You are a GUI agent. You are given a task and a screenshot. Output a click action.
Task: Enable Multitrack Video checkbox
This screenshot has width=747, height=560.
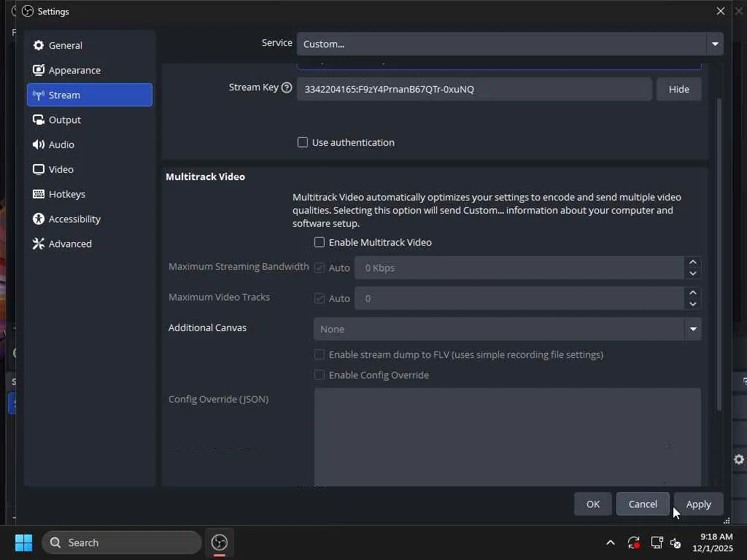point(320,242)
